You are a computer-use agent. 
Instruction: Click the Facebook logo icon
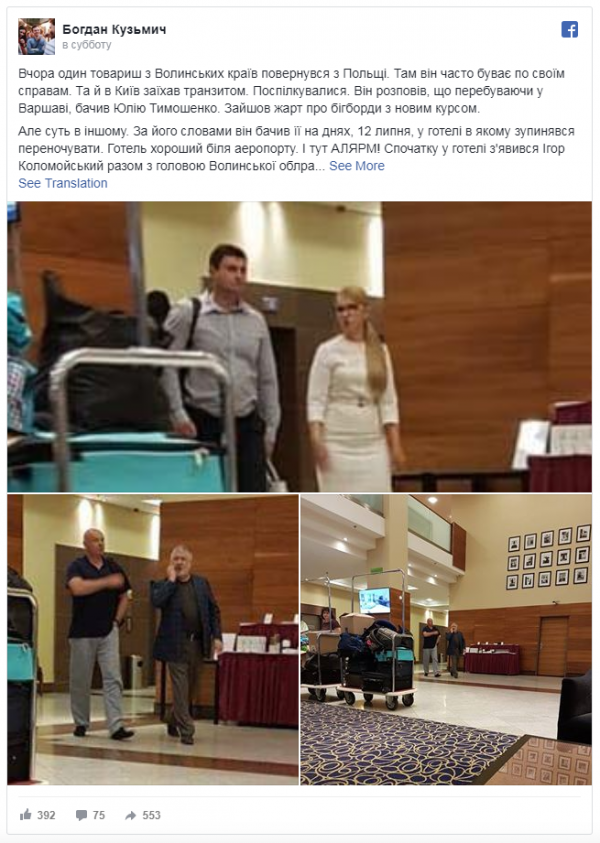pyautogui.click(x=570, y=29)
